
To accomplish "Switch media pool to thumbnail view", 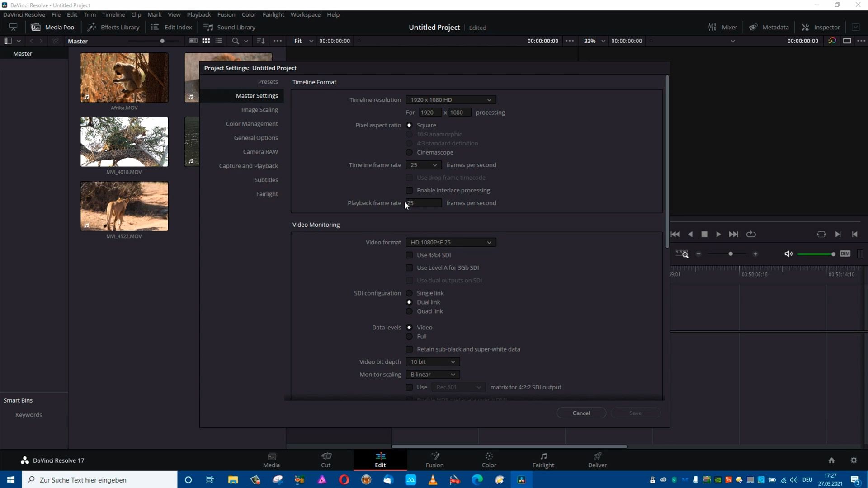I will click(206, 41).
